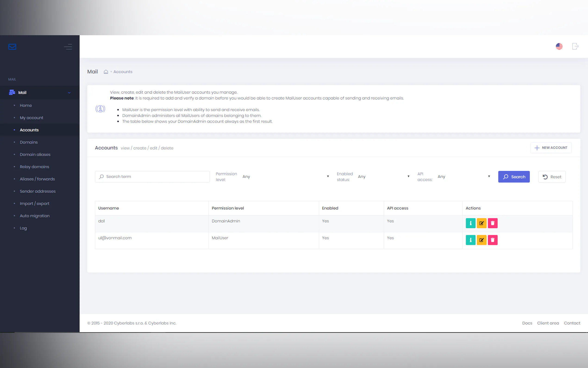Click the envelope logo in sidebar
Viewport: 588px width, 368px height.
click(12, 47)
